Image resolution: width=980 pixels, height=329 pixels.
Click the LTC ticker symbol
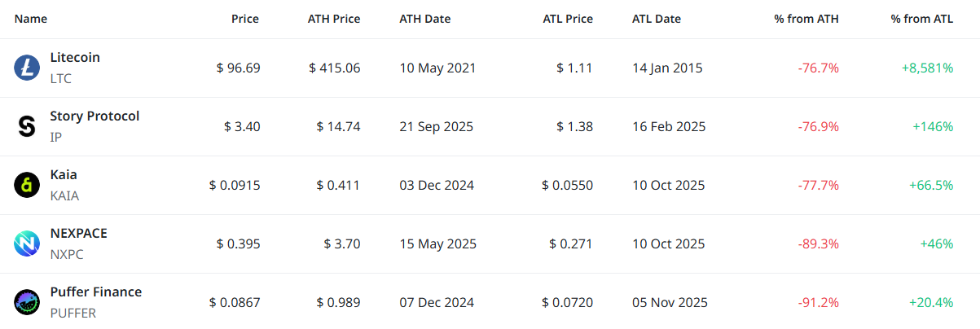click(x=61, y=79)
